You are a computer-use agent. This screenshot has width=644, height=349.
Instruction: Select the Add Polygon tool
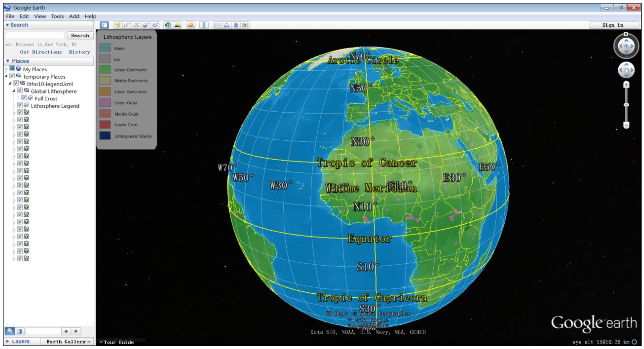pyautogui.click(x=127, y=25)
